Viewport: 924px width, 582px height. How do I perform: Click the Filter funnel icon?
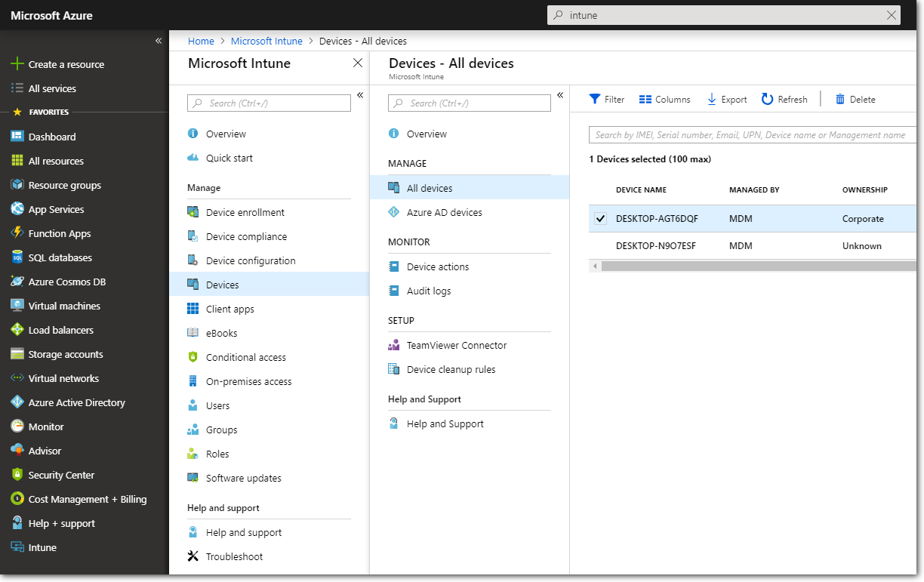coord(595,99)
